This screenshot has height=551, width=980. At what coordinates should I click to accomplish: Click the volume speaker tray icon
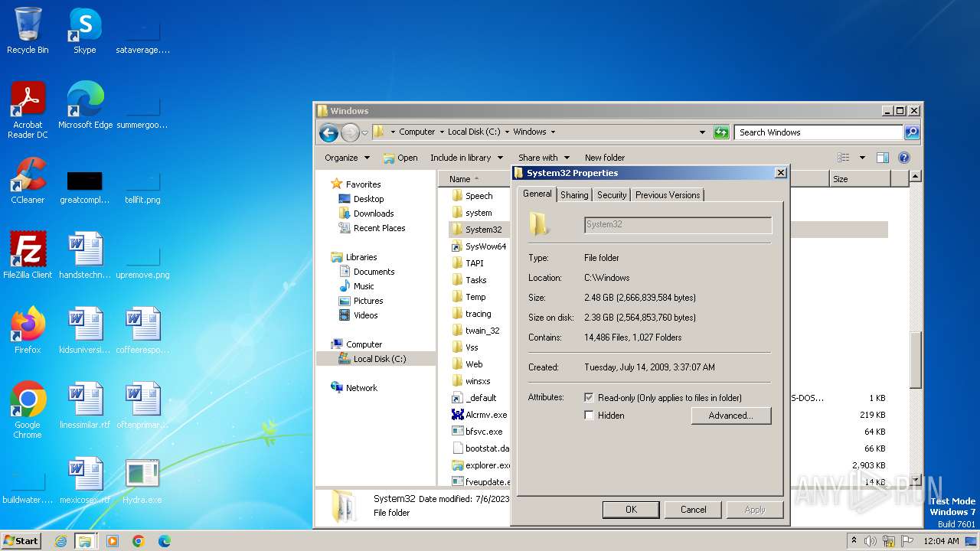(871, 541)
